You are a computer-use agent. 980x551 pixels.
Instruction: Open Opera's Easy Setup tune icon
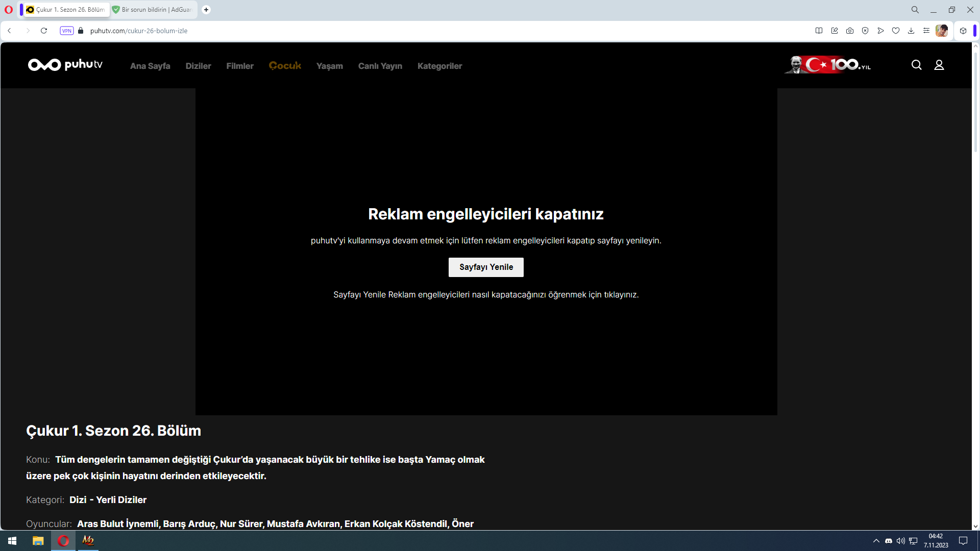(x=926, y=31)
